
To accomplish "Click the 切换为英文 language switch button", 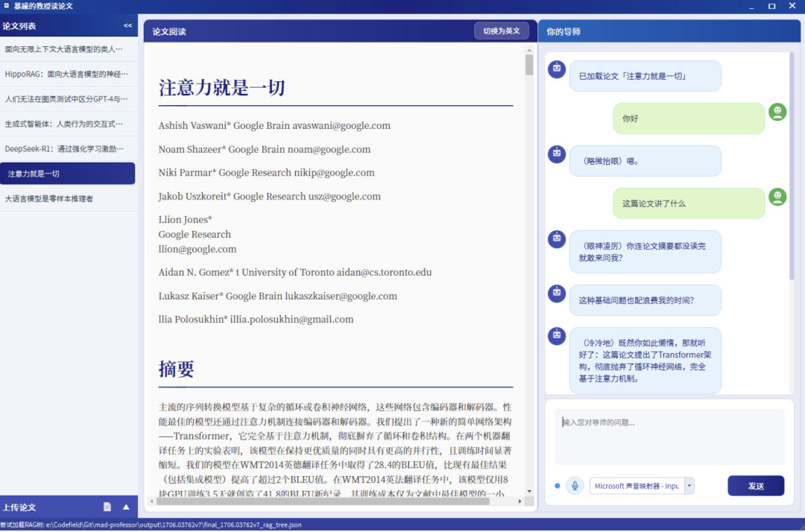I will [502, 31].
